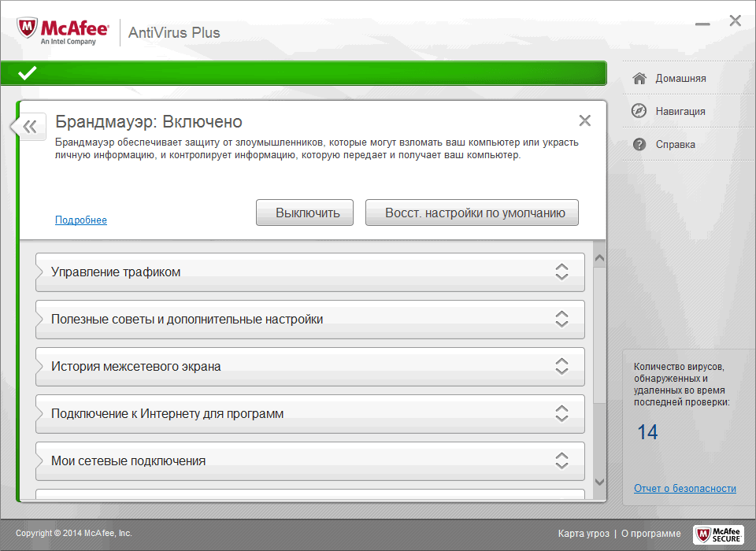Viewport: 756px width, 551px height.
Task: Collapse the panel with the double-arrow icon
Action: (28, 126)
